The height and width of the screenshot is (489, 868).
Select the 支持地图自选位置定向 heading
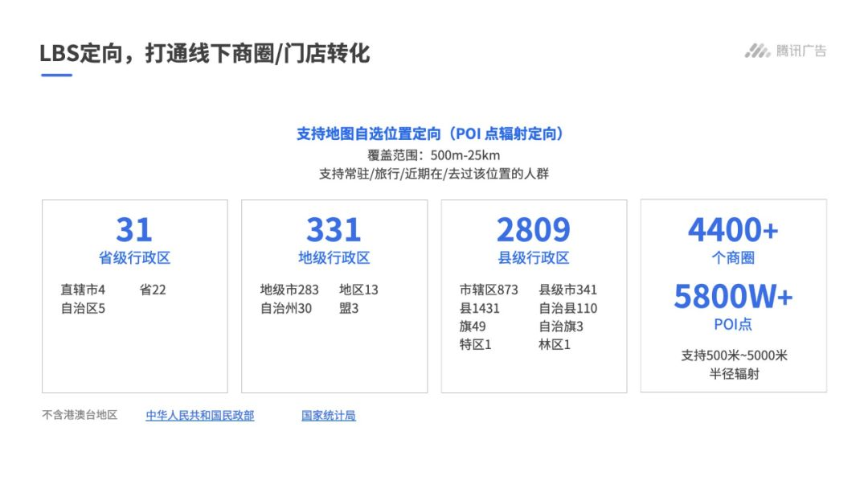coord(430,134)
